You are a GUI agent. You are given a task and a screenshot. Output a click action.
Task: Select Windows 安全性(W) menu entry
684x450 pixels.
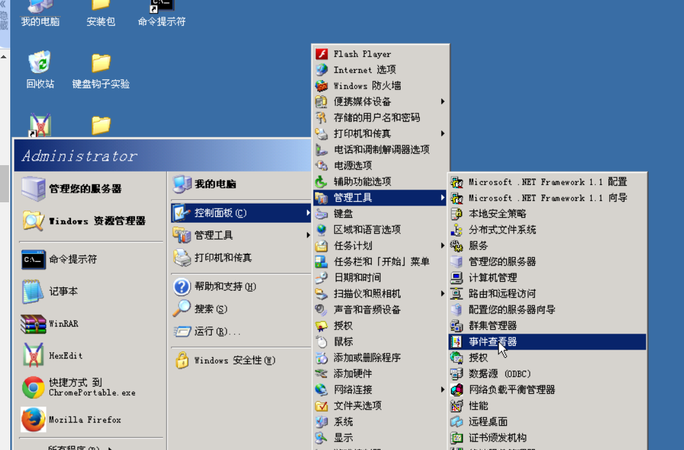tap(240, 361)
